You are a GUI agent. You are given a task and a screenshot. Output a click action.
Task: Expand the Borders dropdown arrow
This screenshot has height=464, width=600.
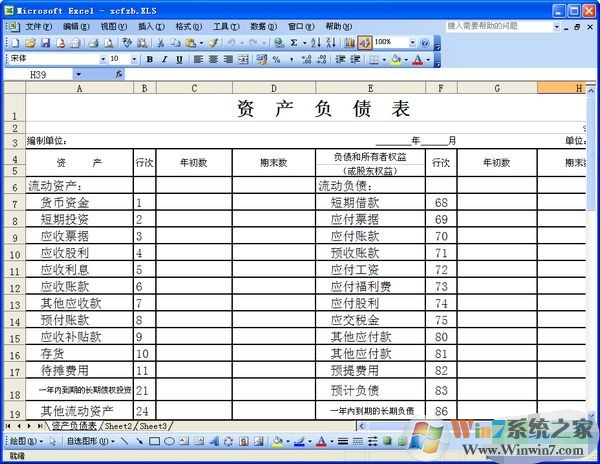point(384,59)
